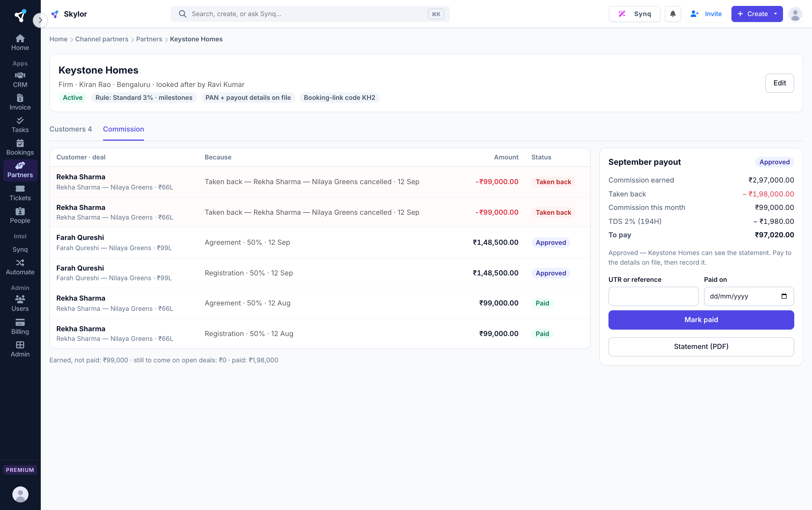Click Edit on Keystone Homes
This screenshot has width=812, height=510.
click(x=779, y=83)
